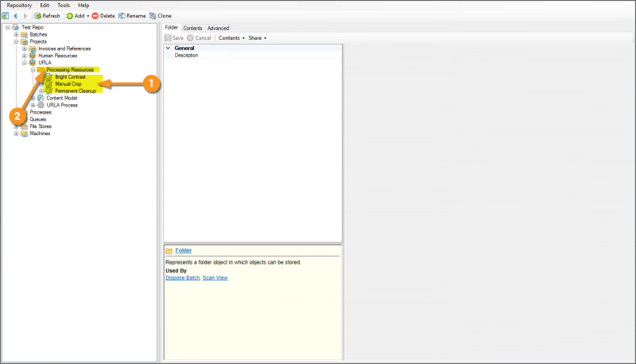This screenshot has height=364, width=636.
Task: Switch to the Advanced tab
Action: (x=218, y=28)
